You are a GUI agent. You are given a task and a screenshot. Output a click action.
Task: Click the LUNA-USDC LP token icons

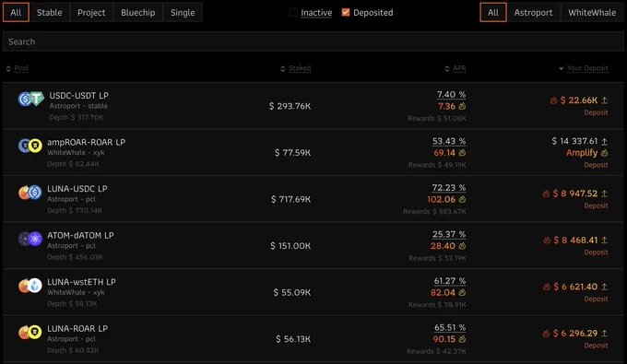[30, 193]
